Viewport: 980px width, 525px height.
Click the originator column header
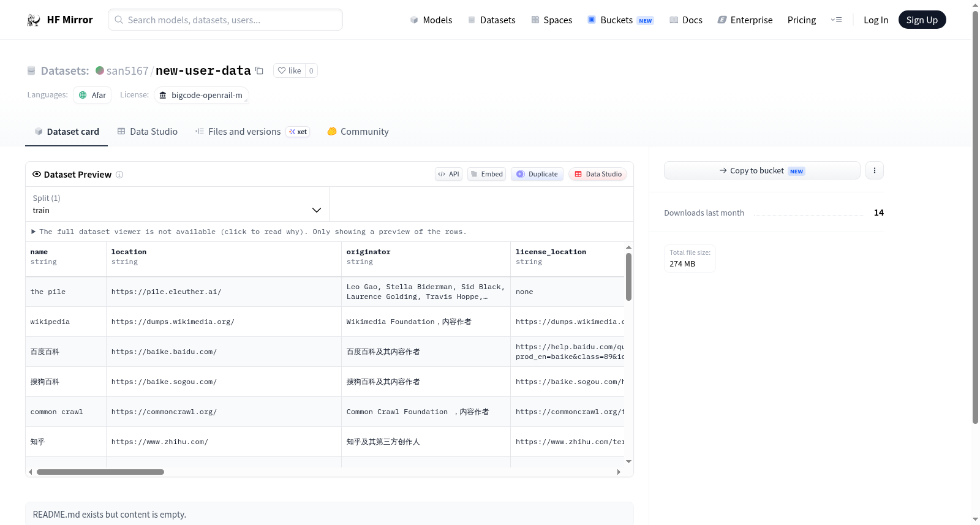(426, 259)
